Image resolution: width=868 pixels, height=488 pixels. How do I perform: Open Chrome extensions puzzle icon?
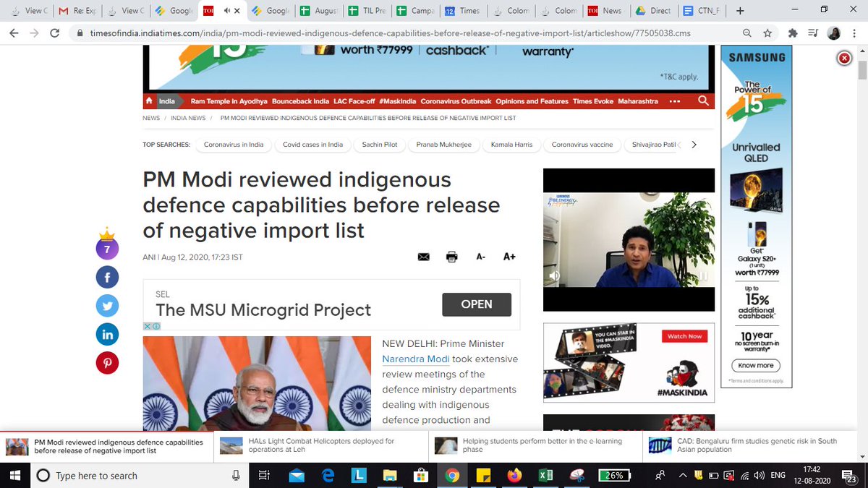[793, 33]
